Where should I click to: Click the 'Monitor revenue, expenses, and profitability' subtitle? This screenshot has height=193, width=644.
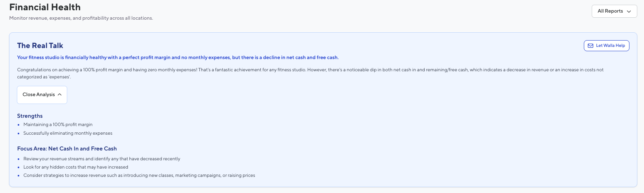pyautogui.click(x=81, y=18)
